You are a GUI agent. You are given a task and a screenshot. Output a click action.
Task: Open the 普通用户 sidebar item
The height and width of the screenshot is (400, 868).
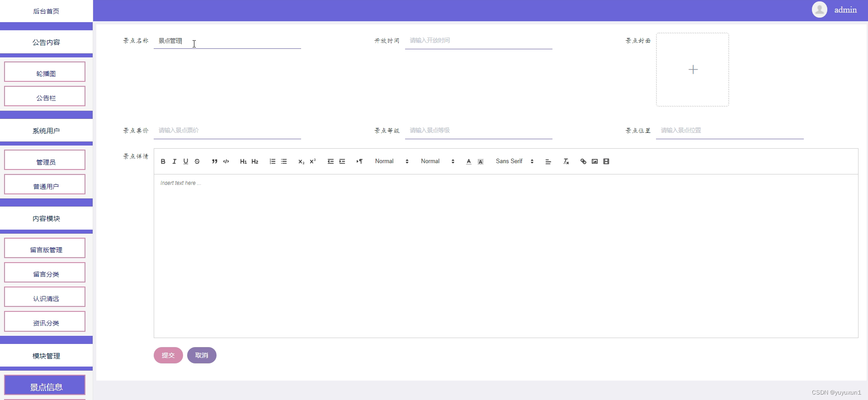[45, 184]
